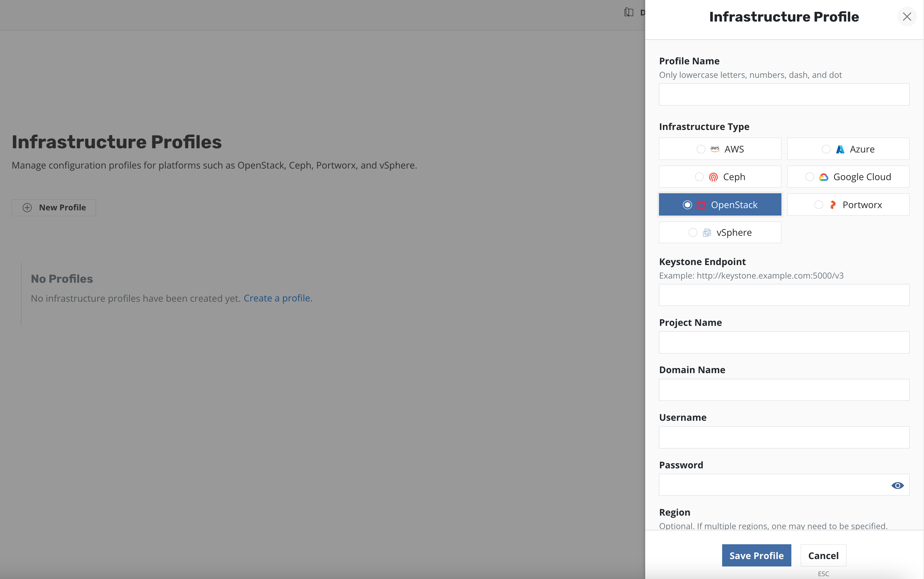Open the docs book icon
The height and width of the screenshot is (579, 924).
(628, 12)
